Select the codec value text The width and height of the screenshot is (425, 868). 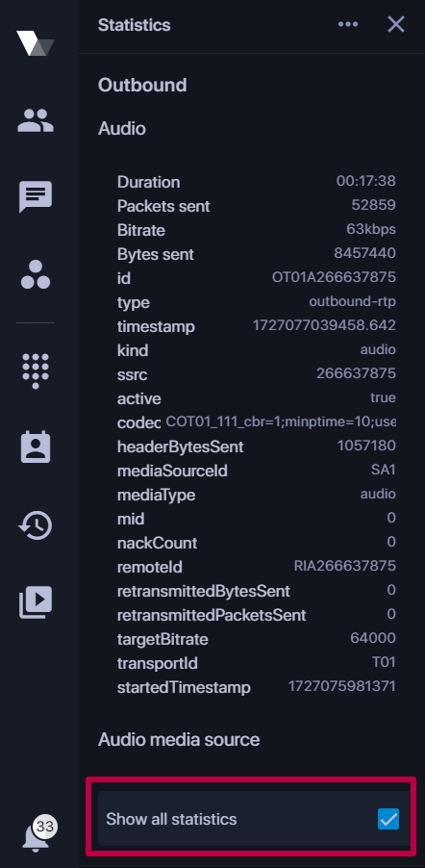281,421
